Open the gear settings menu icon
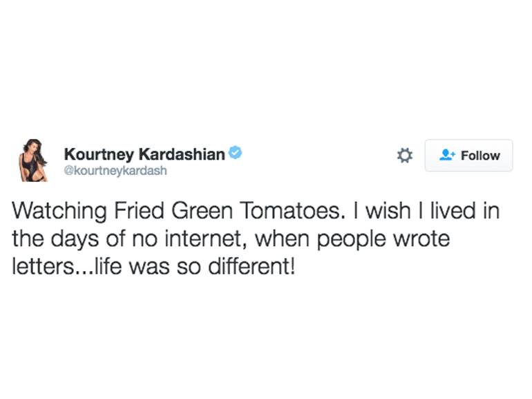This screenshot has height=399, width=532. pyautogui.click(x=404, y=156)
